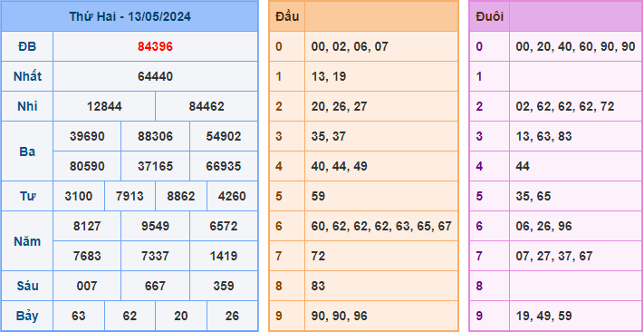This screenshot has width=644, height=332.
Task: Select Đầu row values 13, 19
Action: [x=329, y=76]
